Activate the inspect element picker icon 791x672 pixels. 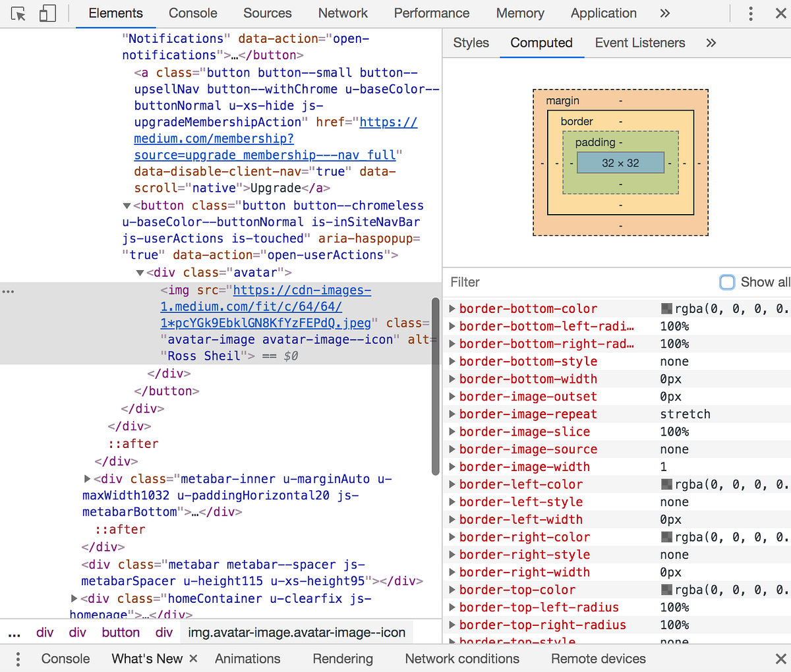click(x=18, y=13)
